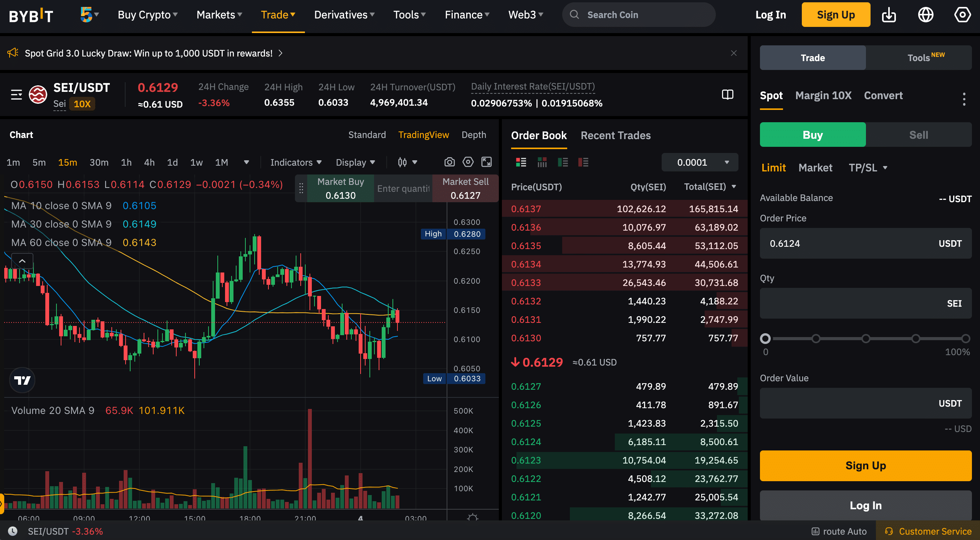Select the 1h timeframe
Viewport: 980px width, 540px height.
(126, 162)
